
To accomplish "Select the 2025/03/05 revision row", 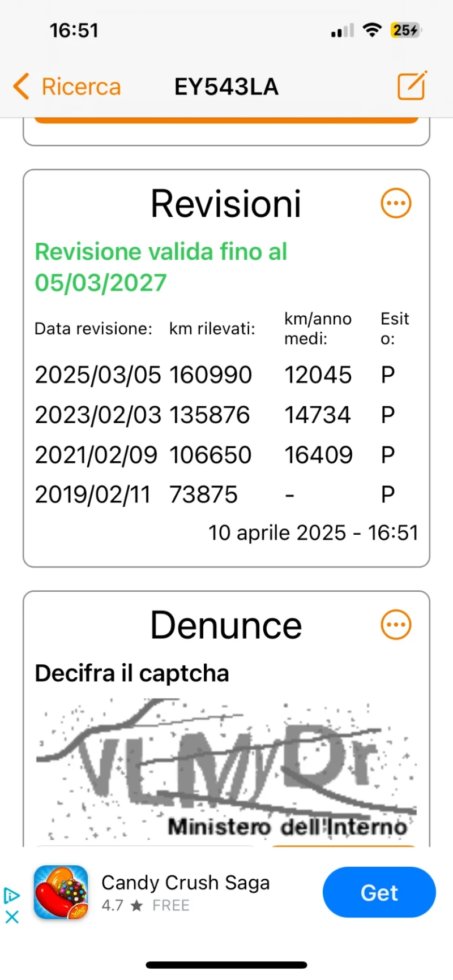I will (x=226, y=375).
